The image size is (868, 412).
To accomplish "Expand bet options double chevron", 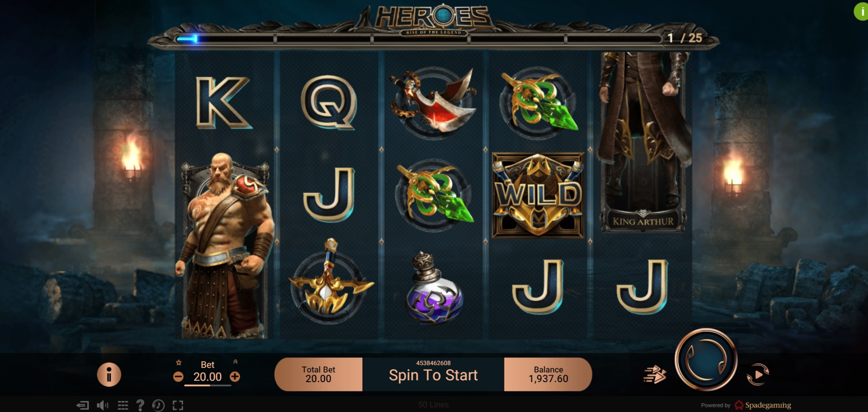I will pyautogui.click(x=236, y=361).
